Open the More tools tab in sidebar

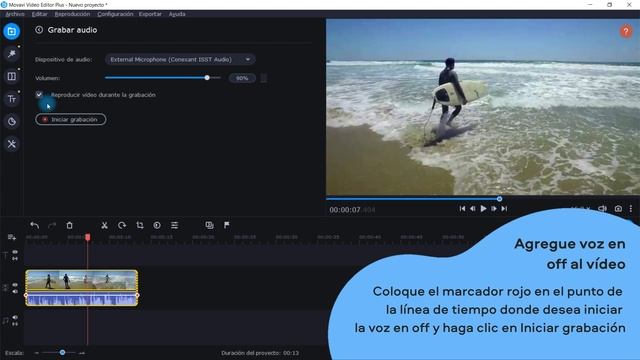[11, 144]
